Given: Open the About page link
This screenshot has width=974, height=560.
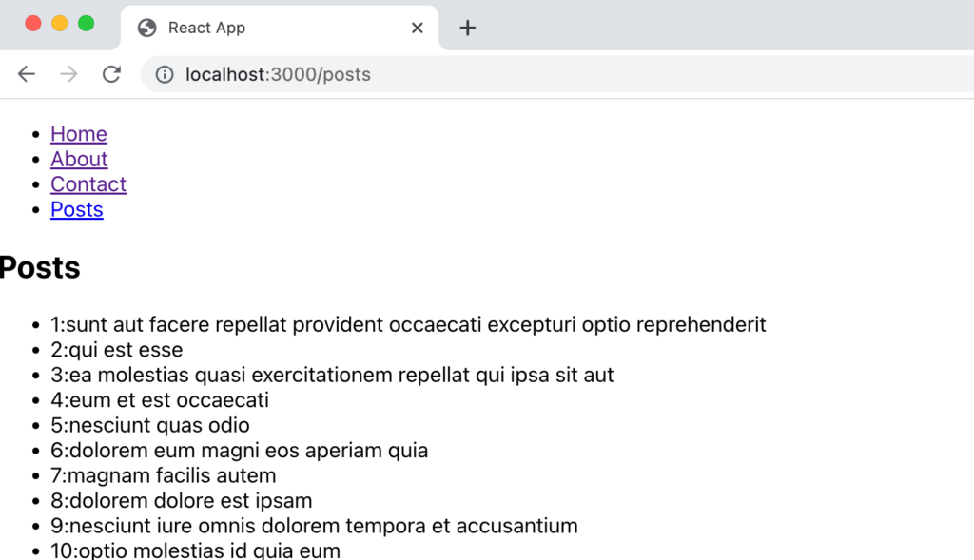Looking at the screenshot, I should pos(79,159).
